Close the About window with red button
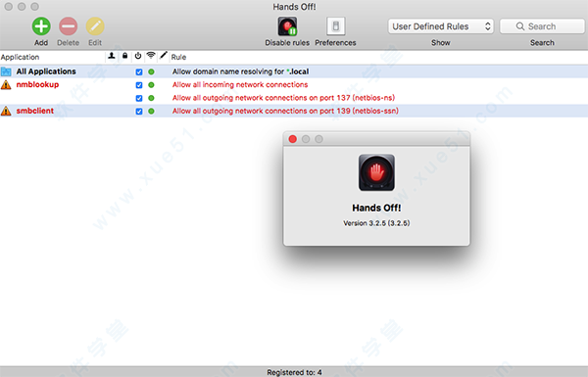Viewport: 588px width, 377px height. [293, 139]
